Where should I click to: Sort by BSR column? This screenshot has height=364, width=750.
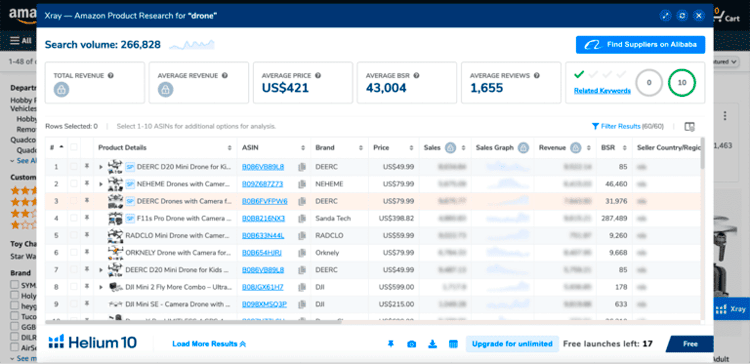coord(625,148)
